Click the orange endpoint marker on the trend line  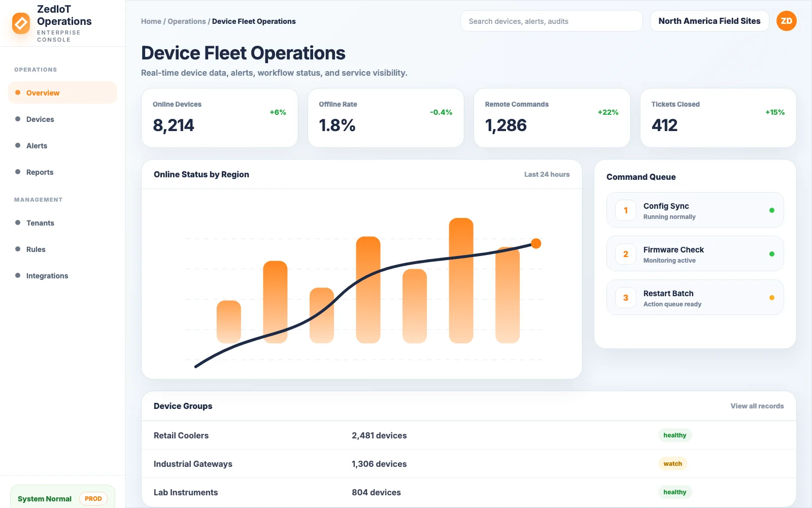(x=536, y=243)
